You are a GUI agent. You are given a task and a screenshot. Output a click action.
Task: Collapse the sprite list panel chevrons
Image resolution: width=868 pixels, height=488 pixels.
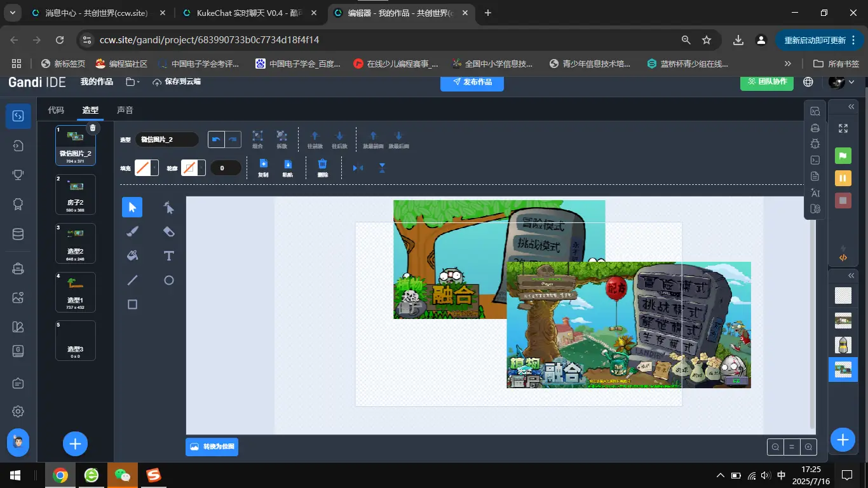tap(851, 275)
